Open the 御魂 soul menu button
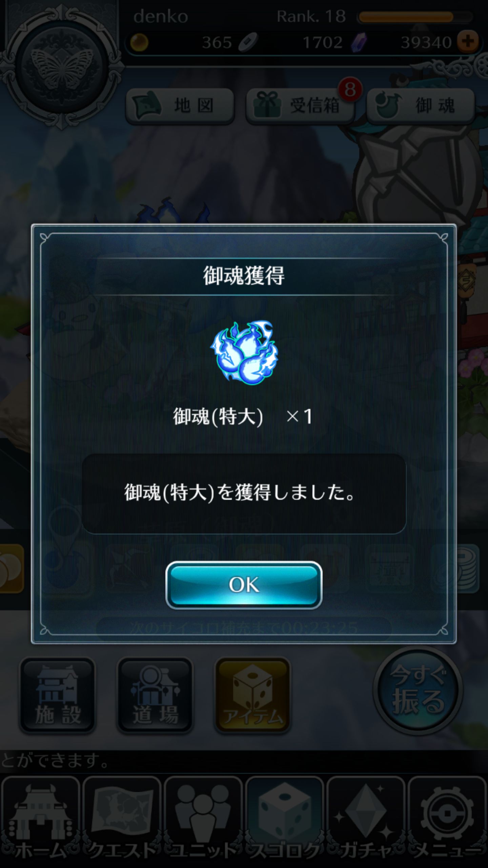 (x=421, y=105)
